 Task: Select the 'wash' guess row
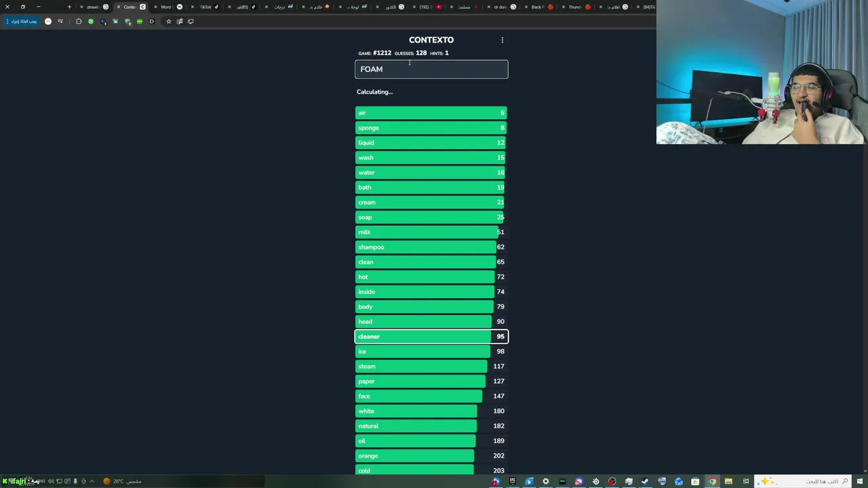pyautogui.click(x=431, y=157)
